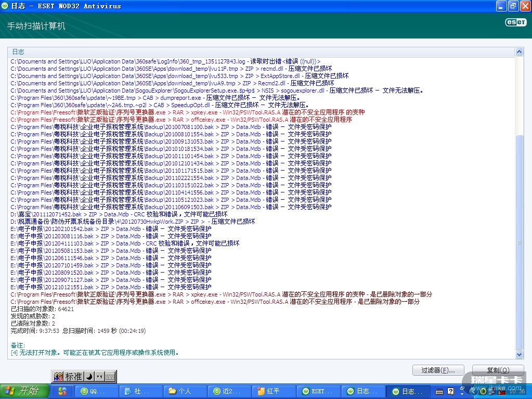
Task: Click the green ESET eye icon in system tray
Action: tap(482, 391)
